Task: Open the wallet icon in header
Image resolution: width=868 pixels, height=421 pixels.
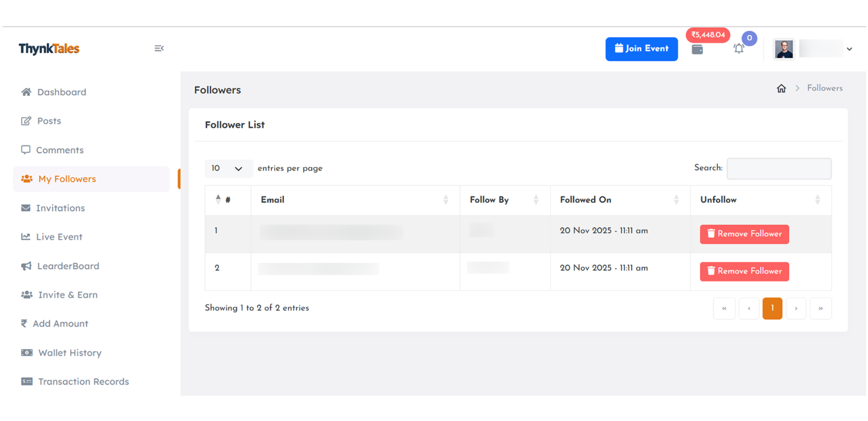Action: (697, 50)
